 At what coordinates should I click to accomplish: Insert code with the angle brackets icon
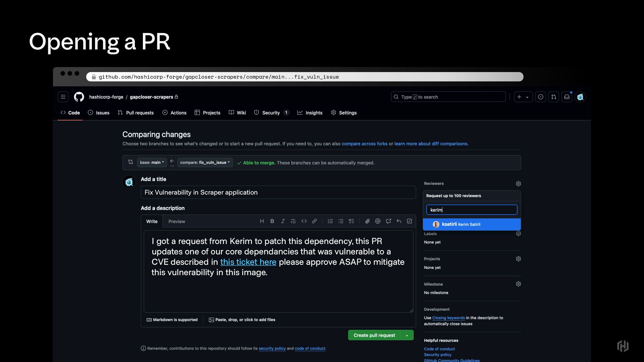[304, 221]
